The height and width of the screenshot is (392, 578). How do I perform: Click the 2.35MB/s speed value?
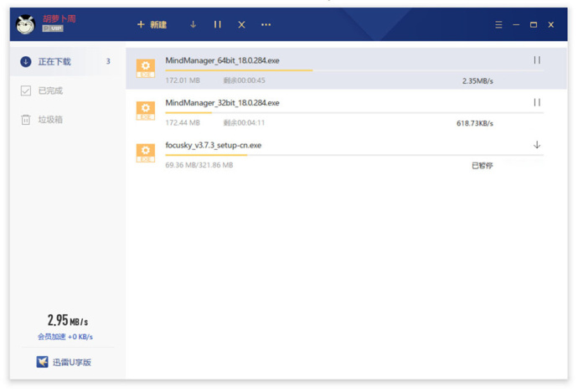click(x=477, y=81)
